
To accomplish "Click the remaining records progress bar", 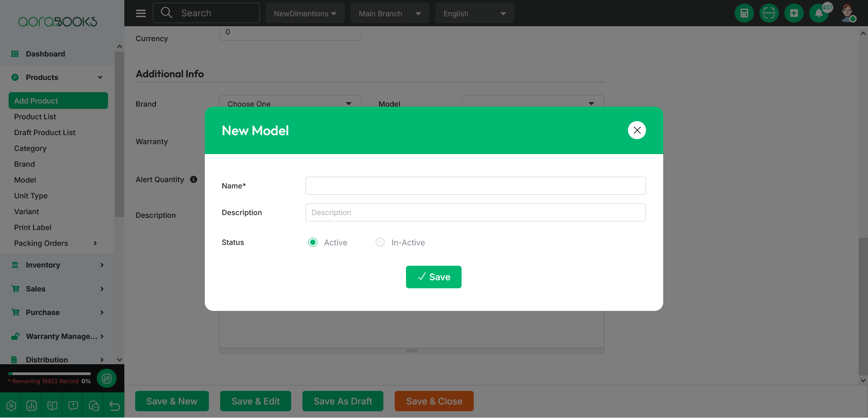I will [x=49, y=374].
